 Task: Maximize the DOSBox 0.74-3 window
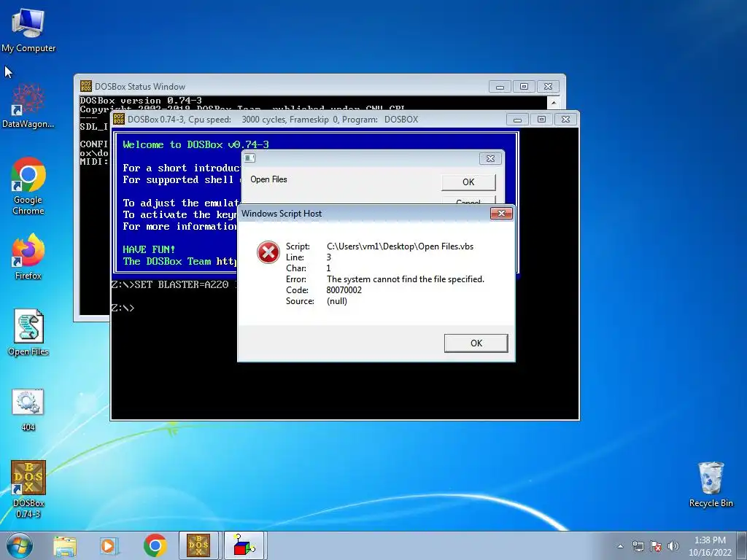(542, 120)
